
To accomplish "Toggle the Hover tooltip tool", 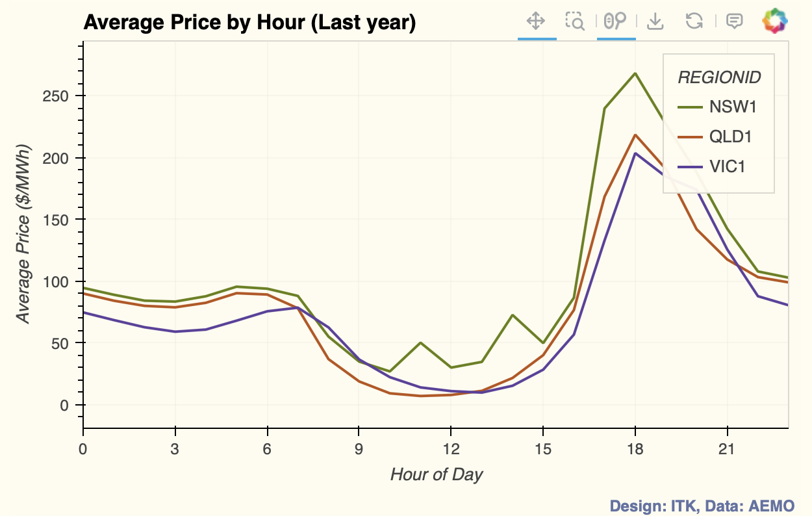I will (734, 21).
